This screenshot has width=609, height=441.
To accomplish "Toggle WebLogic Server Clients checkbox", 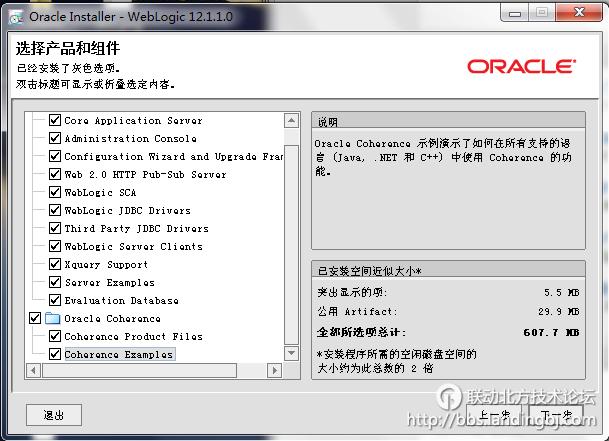I will pos(55,246).
